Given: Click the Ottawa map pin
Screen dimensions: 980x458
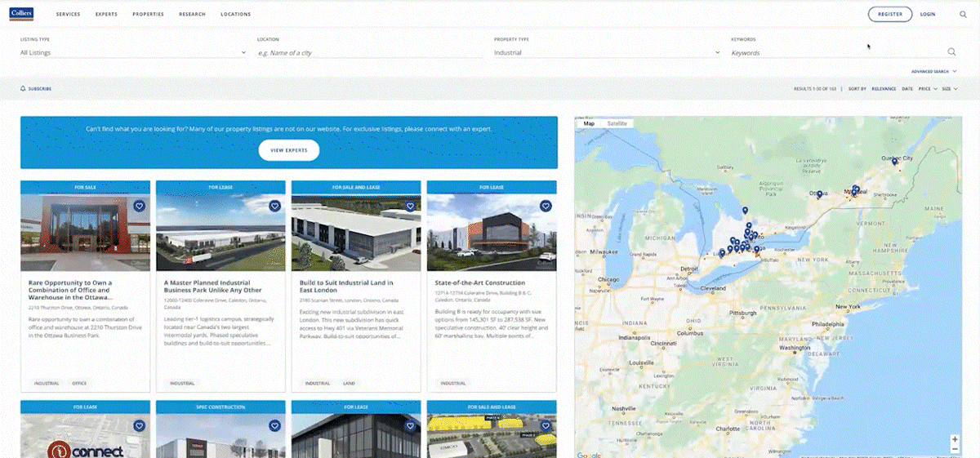Looking at the screenshot, I should click(819, 194).
